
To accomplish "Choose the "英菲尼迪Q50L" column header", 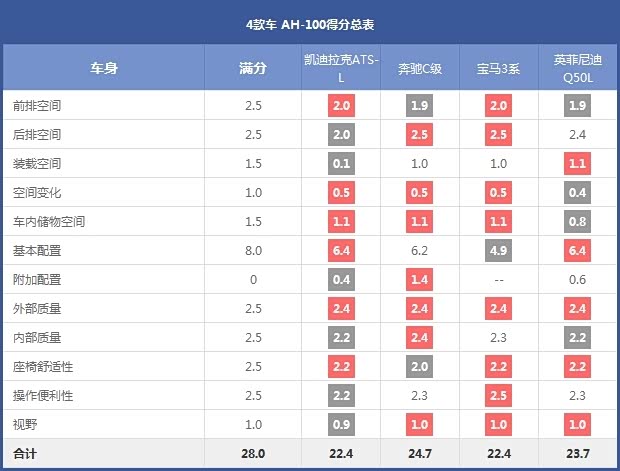I will tap(577, 69).
